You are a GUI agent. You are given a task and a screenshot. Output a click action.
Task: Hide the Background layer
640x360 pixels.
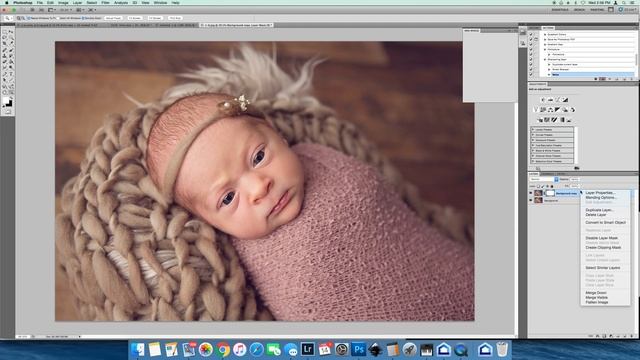(x=531, y=200)
